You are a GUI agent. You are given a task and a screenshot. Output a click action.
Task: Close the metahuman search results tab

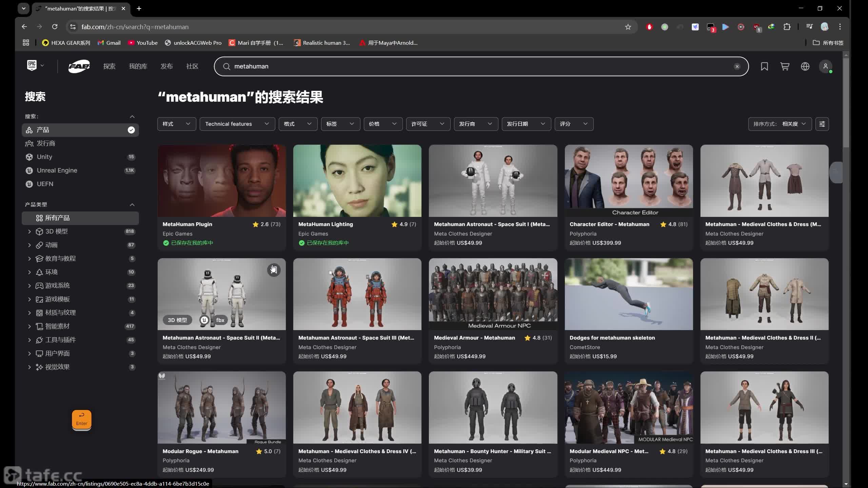123,8
